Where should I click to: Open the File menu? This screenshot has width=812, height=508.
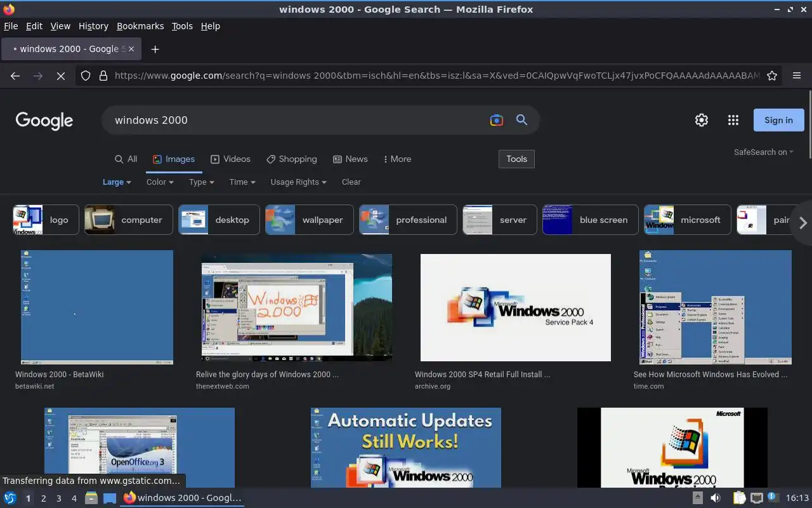point(11,26)
